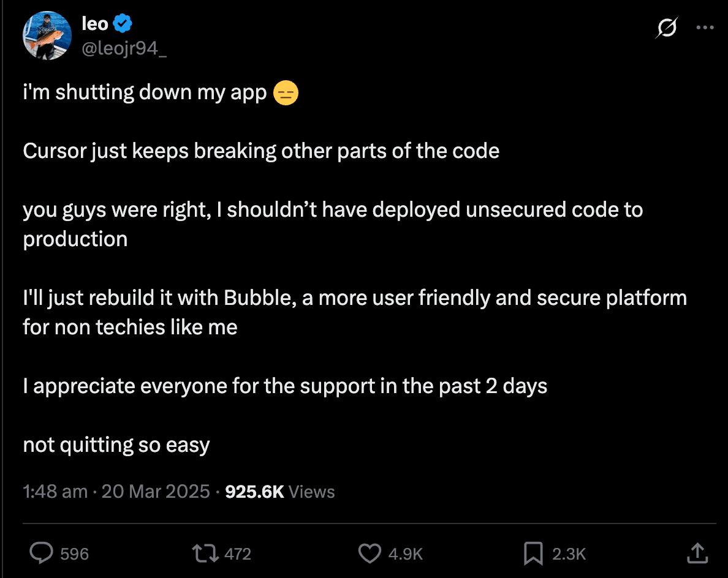728x578 pixels.
Task: Like the tweet with the heart icon
Action: [x=369, y=554]
